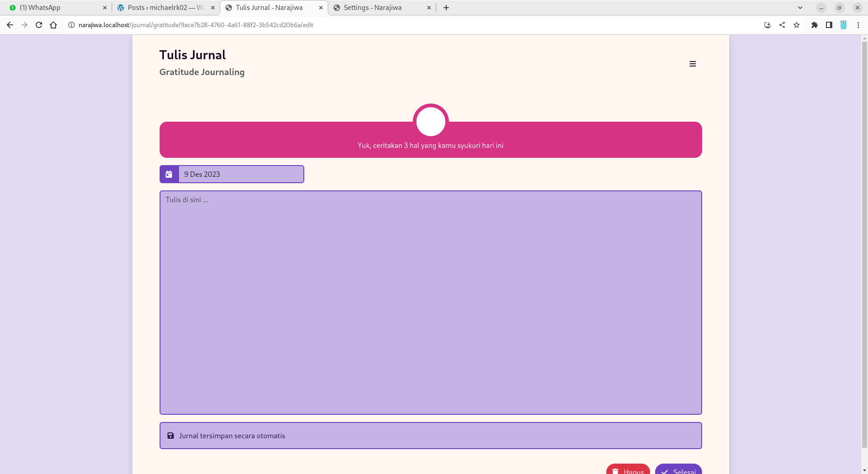868x474 pixels.
Task: Click the browser reload icon
Action: coord(39,25)
